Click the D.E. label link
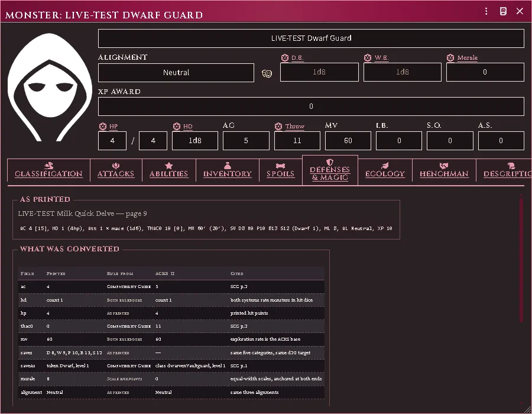 [297, 58]
